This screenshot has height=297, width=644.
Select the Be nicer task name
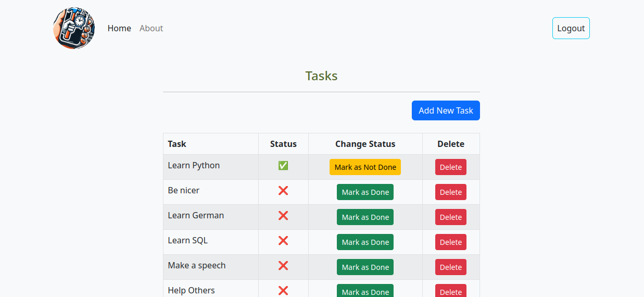pos(183,191)
